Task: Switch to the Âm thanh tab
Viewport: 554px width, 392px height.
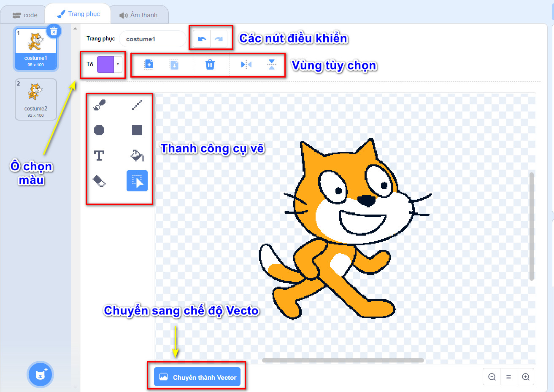Action: click(x=138, y=15)
